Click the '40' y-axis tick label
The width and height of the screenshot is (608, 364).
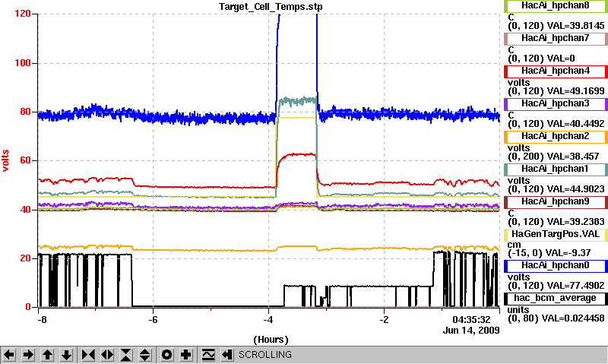click(25, 210)
